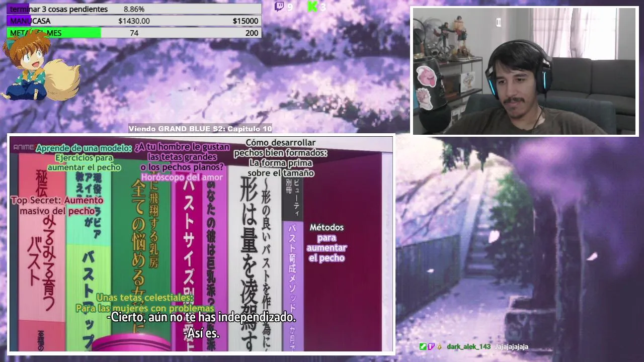Click the subtitle line 'Así es.'
This screenshot has width=644, height=362.
[x=201, y=333]
